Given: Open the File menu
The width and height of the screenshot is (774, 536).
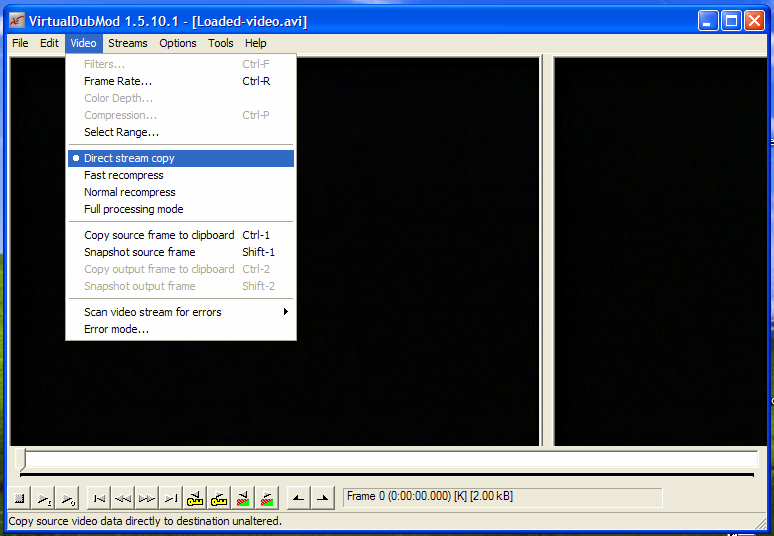Looking at the screenshot, I should click(x=20, y=43).
